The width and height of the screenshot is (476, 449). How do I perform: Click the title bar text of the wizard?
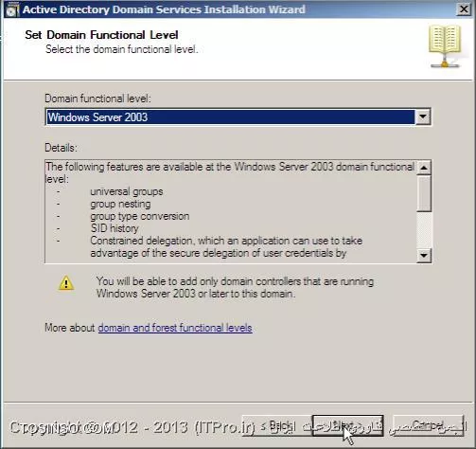[164, 9]
